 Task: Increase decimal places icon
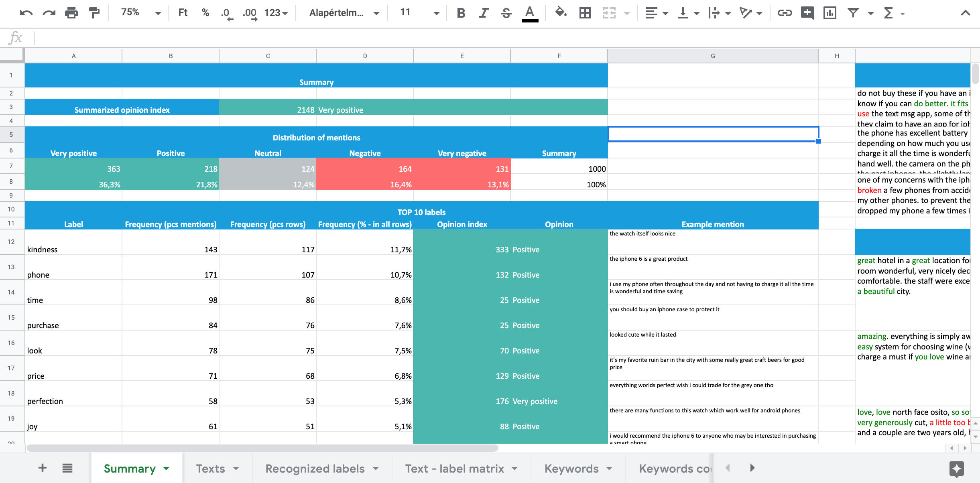[250, 14]
